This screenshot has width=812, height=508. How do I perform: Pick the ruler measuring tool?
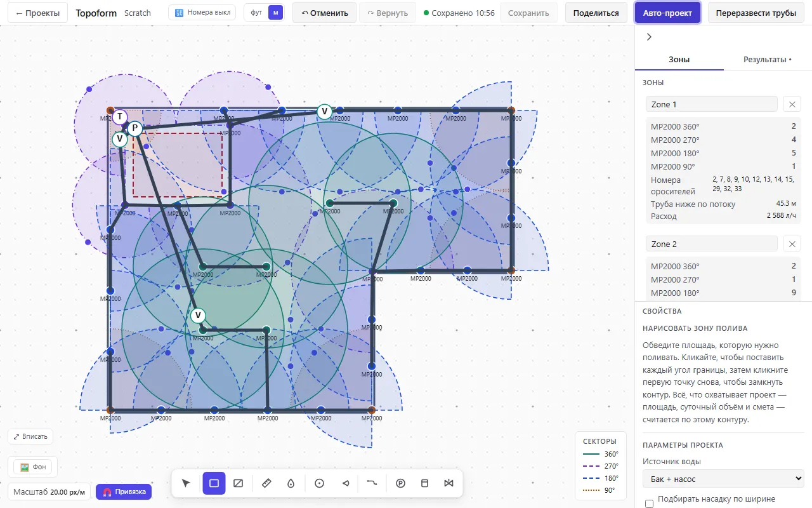(x=266, y=483)
